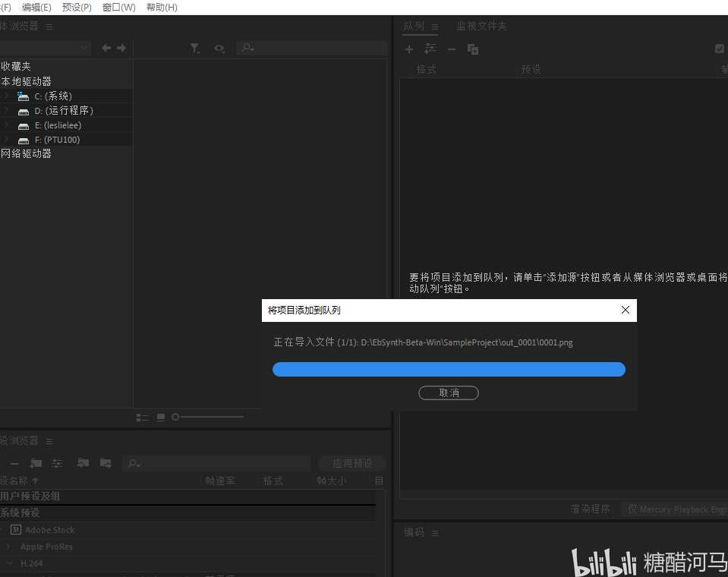Viewport: 728px width, 577px height.
Task: Expand the D: (运行程序) drive
Action: point(6,110)
